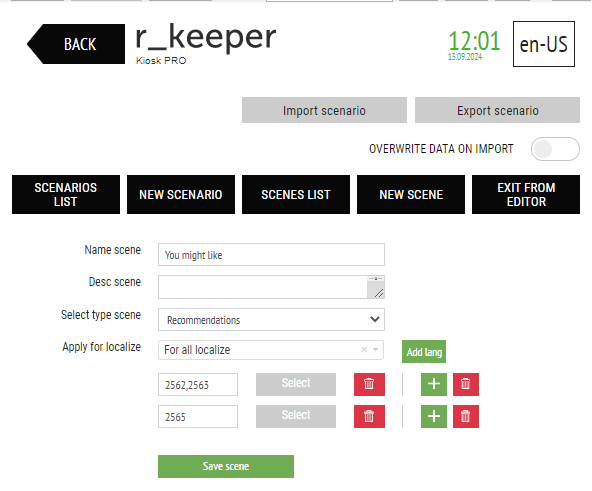592x491 pixels.
Task: Click rightmost trash icon in 2562,2563 row
Action: 466,384
